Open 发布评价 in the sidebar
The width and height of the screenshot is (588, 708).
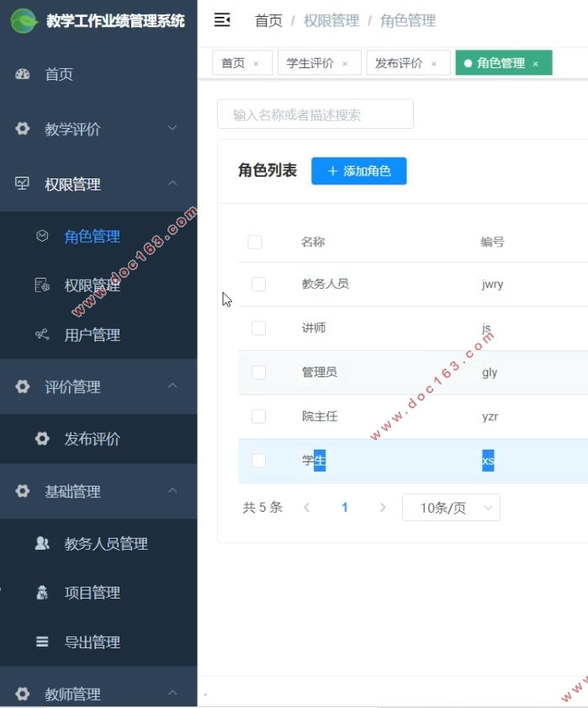[x=98, y=439]
